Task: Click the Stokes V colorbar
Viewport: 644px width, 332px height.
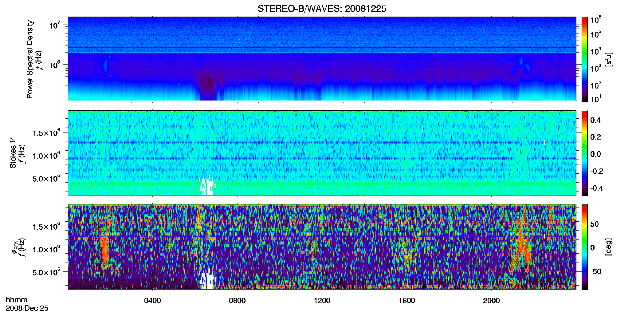Action: tap(585, 153)
